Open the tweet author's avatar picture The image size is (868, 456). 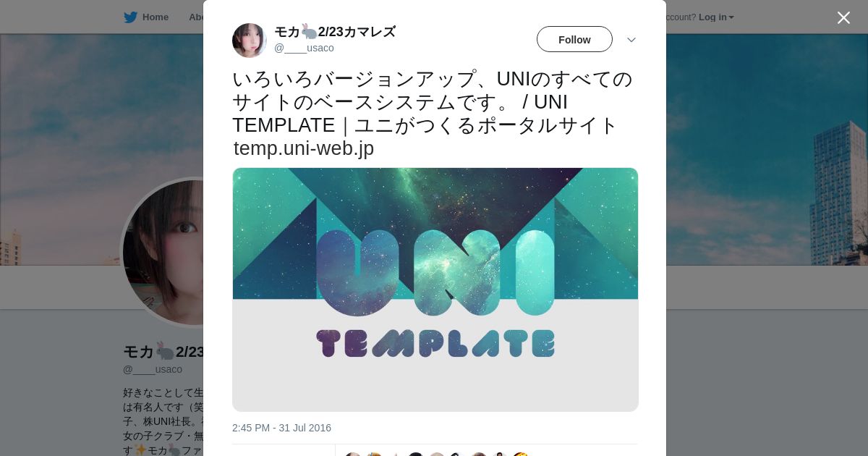[250, 41]
